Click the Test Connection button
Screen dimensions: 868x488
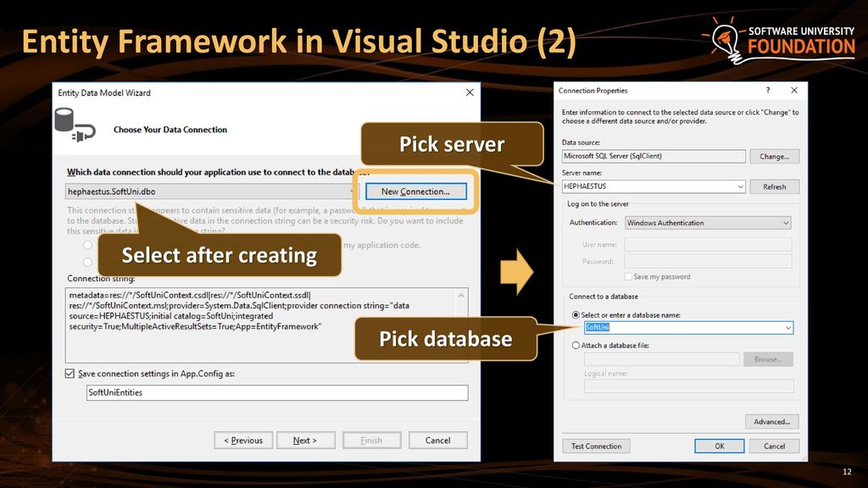[596, 446]
